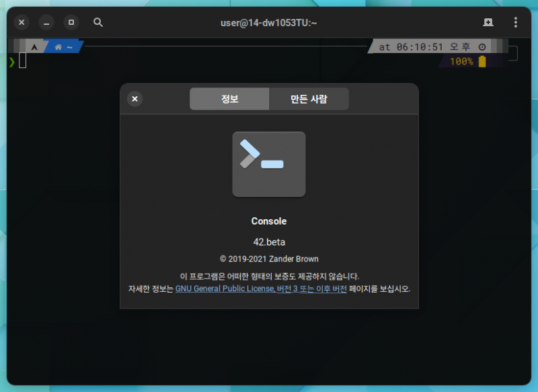Click the Console application icon
The height and width of the screenshot is (392, 538).
[269, 165]
